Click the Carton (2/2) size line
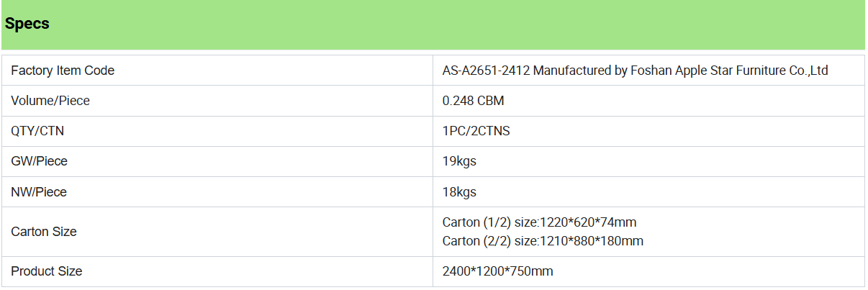Viewport: 868px width, 290px height. click(543, 241)
